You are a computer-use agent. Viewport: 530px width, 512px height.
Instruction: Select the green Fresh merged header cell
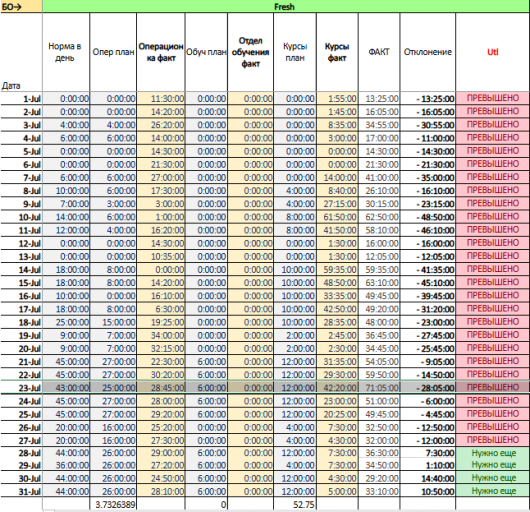286,6
